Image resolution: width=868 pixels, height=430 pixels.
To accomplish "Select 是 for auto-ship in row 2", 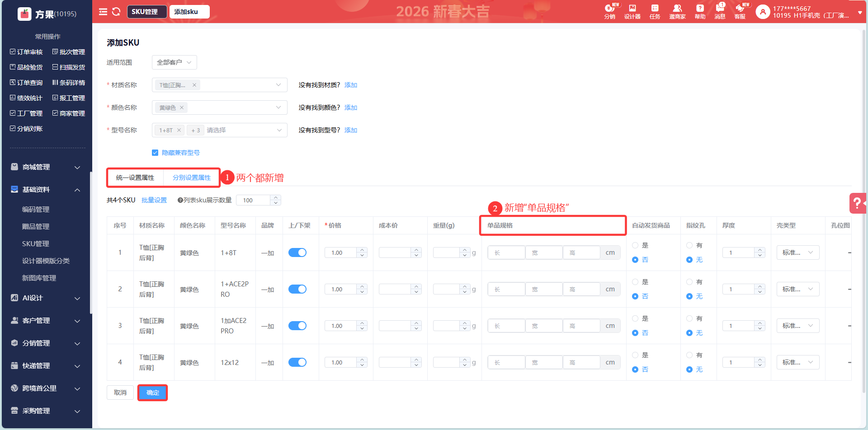I will pyautogui.click(x=635, y=282).
